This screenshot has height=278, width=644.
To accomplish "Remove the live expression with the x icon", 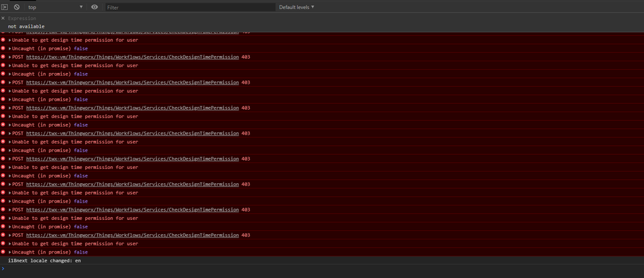I will click(3, 18).
